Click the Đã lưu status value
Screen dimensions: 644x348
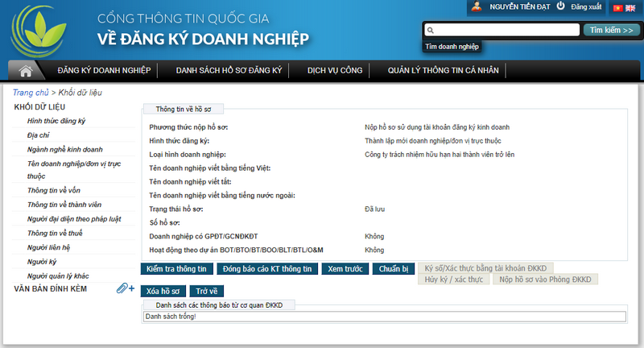tap(374, 209)
